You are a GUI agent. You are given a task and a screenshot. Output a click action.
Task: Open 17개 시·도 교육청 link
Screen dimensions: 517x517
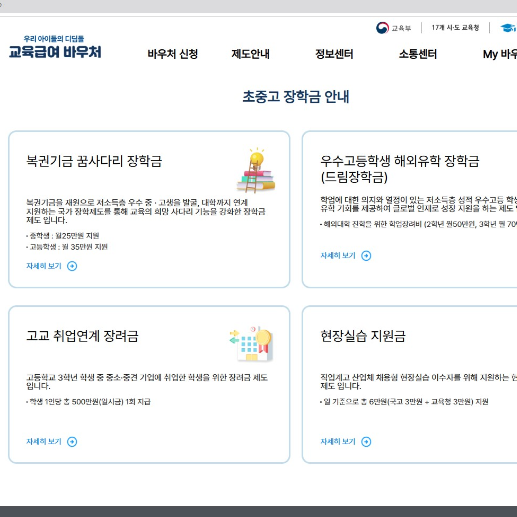point(455,28)
